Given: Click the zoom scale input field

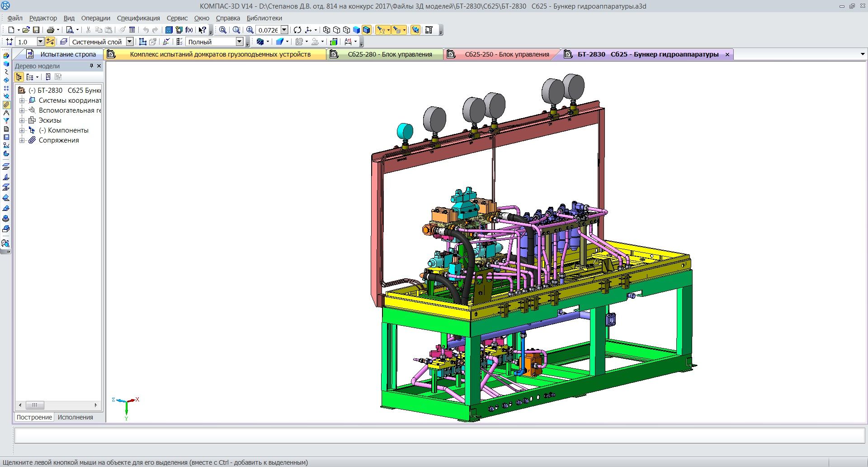Looking at the screenshot, I should click(268, 30).
